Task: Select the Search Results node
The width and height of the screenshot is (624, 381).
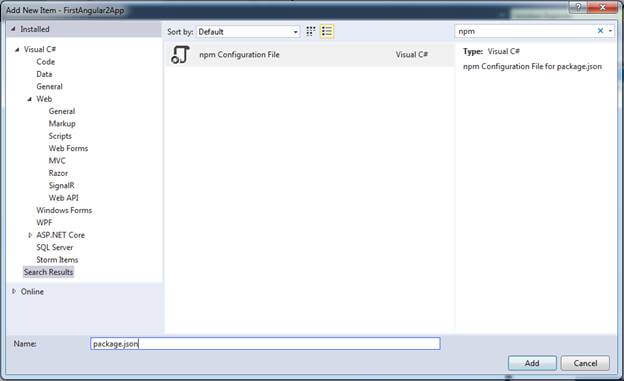Action: [49, 272]
